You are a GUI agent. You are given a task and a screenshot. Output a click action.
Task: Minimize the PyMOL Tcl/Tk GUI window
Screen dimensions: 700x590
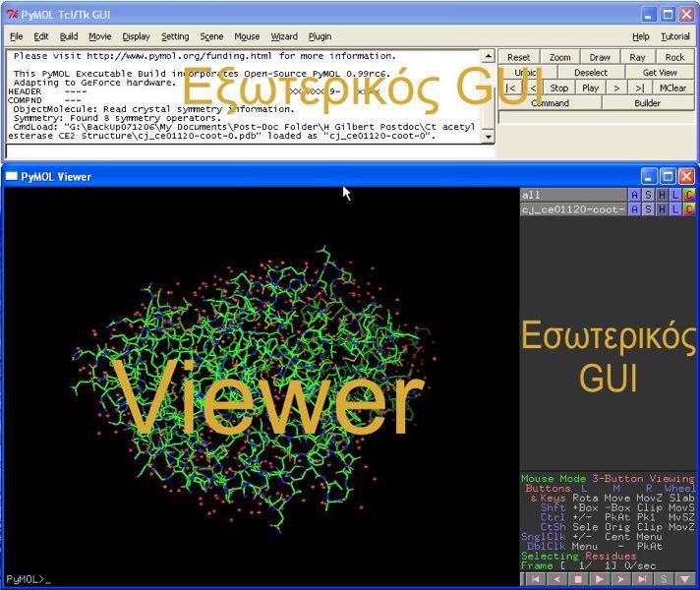[649, 15]
